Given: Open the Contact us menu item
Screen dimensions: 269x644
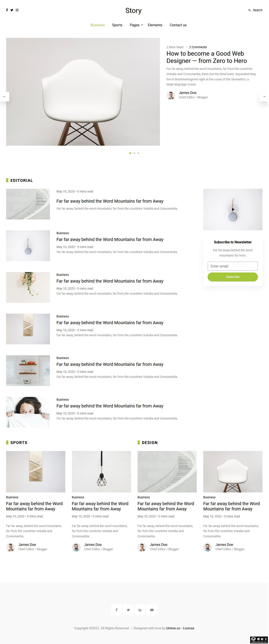Looking at the screenshot, I should click(x=178, y=25).
